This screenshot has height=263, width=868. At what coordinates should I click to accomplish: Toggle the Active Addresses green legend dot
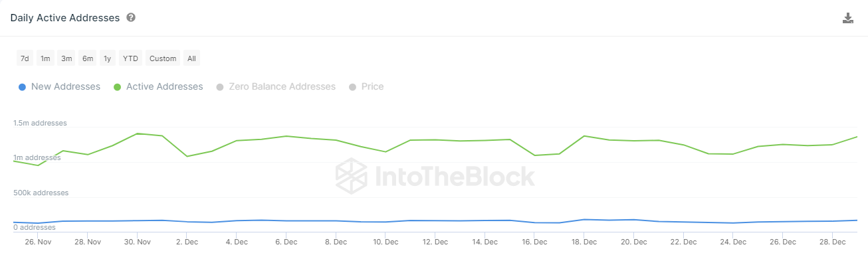117,87
